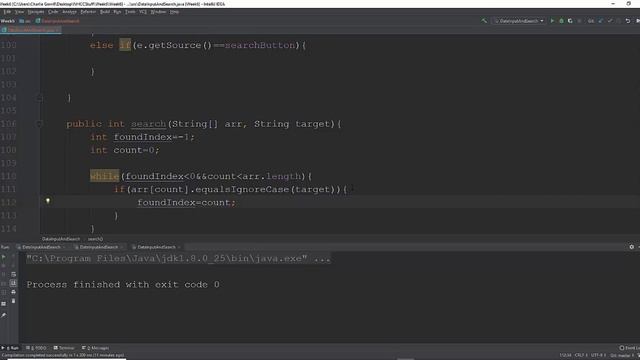The image size is (640, 360).
Task: Click the CRLF line separator in status bar
Action: coord(581,356)
